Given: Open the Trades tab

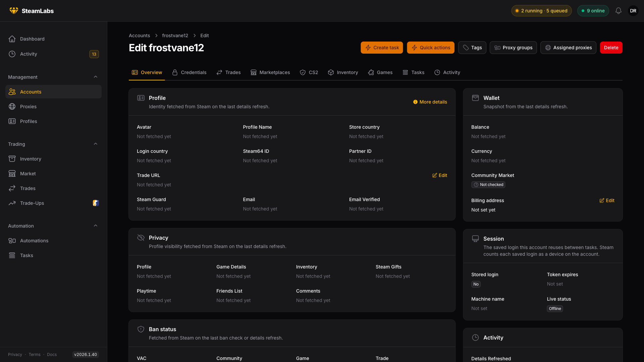Looking at the screenshot, I should pos(228,72).
